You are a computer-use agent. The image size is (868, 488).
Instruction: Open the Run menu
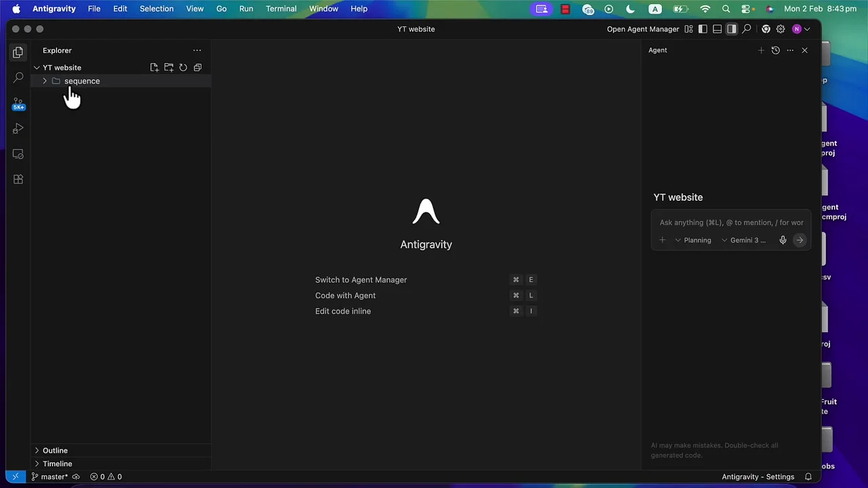tap(246, 9)
